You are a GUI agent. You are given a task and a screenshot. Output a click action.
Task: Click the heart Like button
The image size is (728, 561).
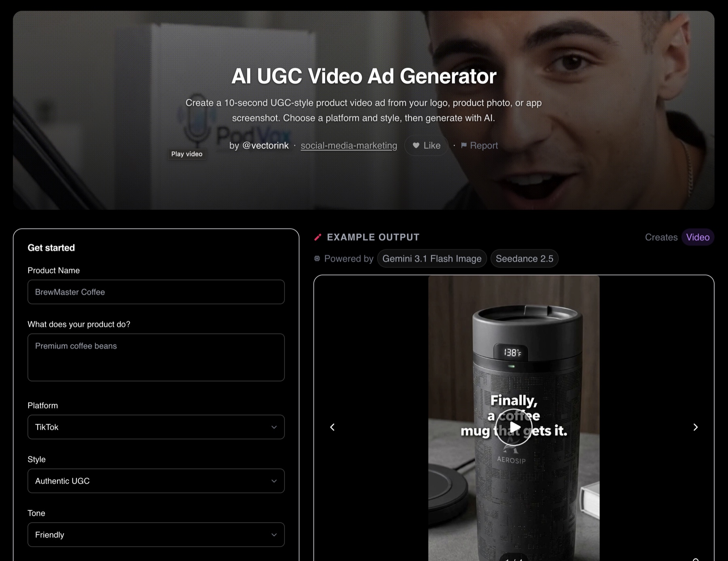tap(426, 145)
